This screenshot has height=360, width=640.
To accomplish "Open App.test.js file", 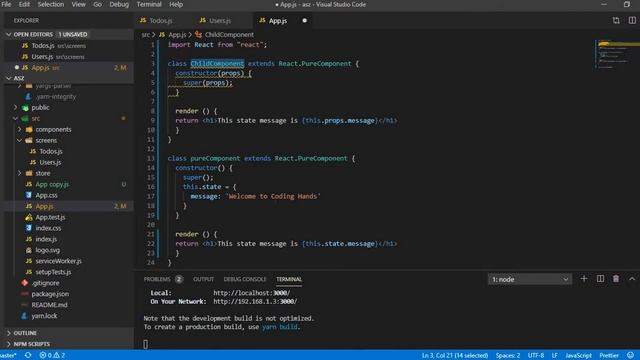I will [50, 218].
